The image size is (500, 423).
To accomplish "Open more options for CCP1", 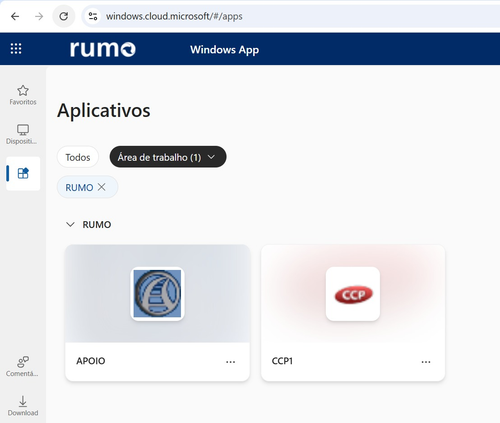I will [426, 362].
